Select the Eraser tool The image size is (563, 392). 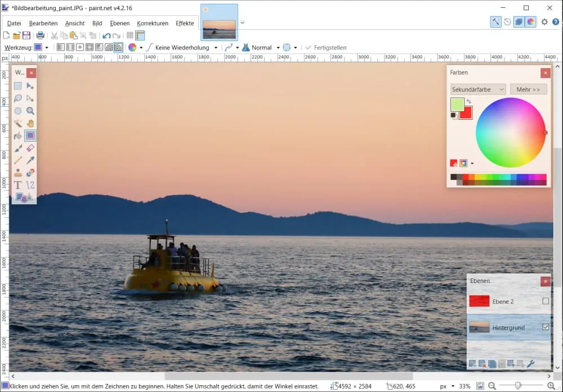(x=30, y=147)
